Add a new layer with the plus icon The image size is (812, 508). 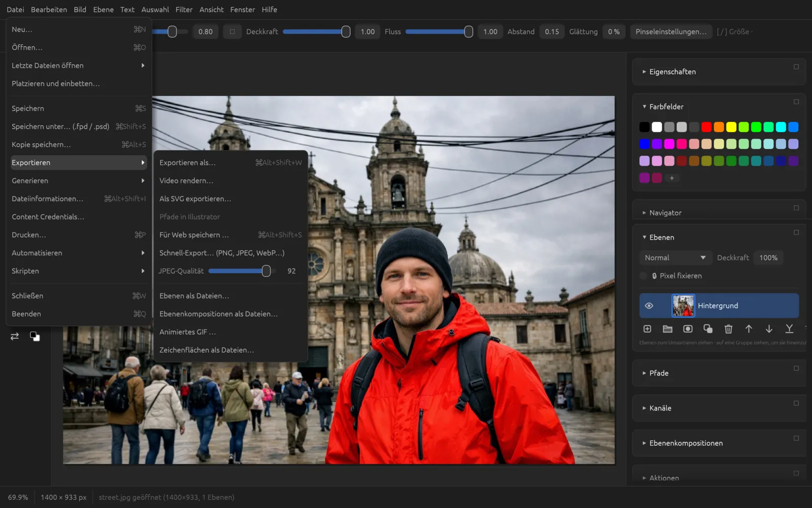point(647,329)
